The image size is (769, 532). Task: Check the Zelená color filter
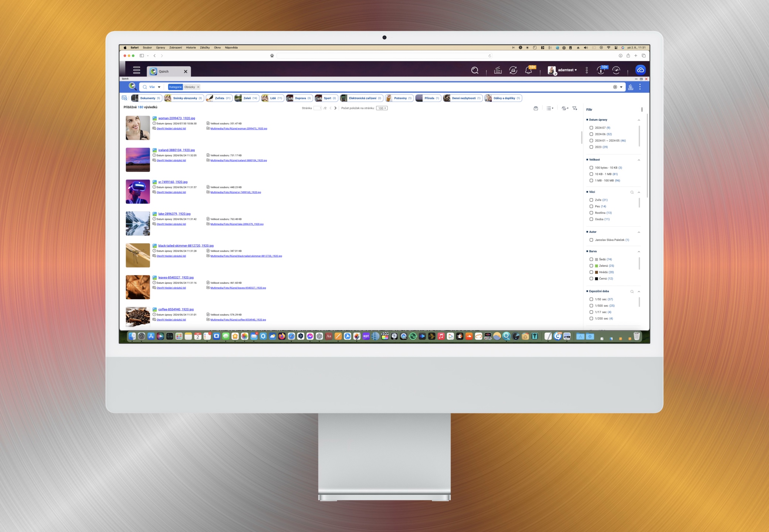click(x=591, y=266)
